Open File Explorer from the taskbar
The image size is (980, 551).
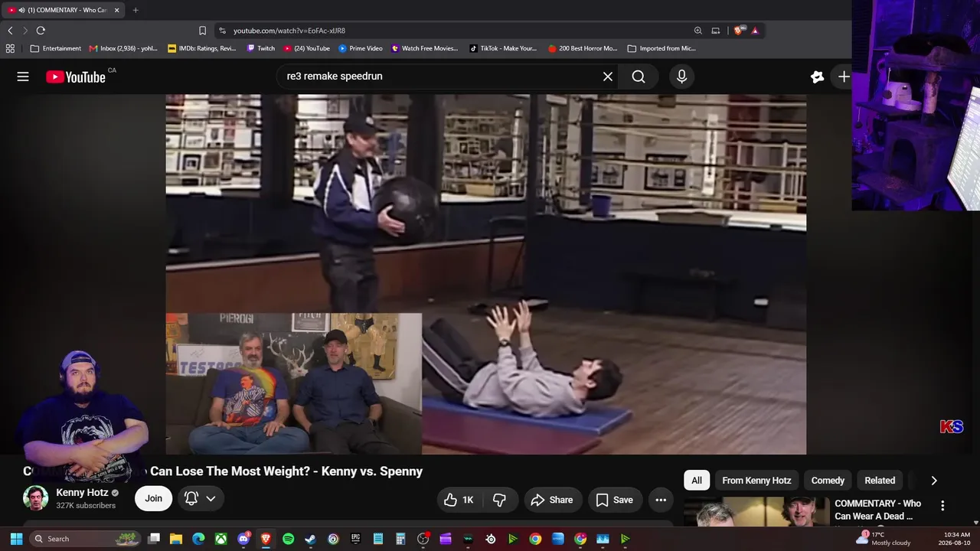(176, 539)
